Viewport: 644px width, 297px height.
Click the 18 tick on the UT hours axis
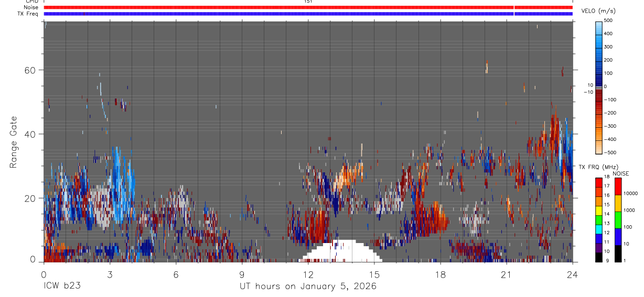pyautogui.click(x=440, y=274)
